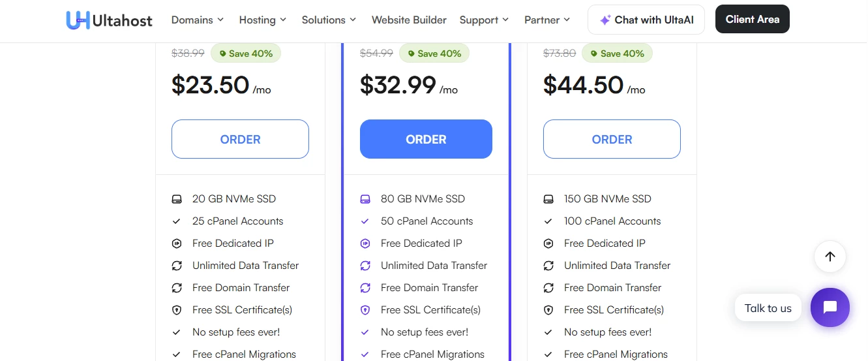Click the refresh icon beside middle Free Domain Transfer
This screenshot has height=361, width=868.
pos(365,288)
